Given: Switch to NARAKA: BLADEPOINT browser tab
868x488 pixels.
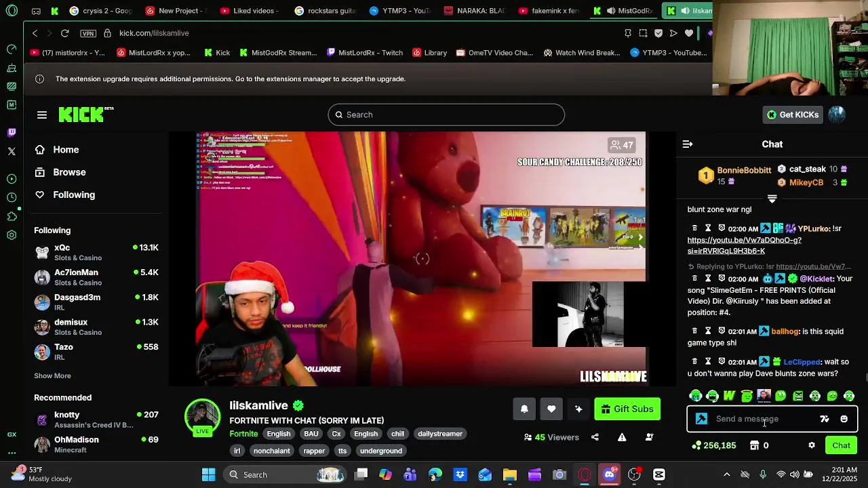Looking at the screenshot, I should tap(475, 11).
